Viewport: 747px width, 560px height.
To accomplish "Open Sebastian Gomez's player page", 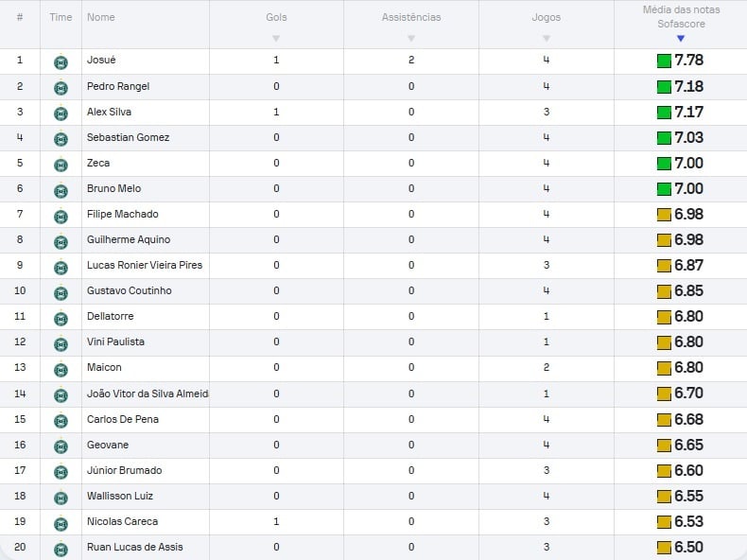I will 129,137.
